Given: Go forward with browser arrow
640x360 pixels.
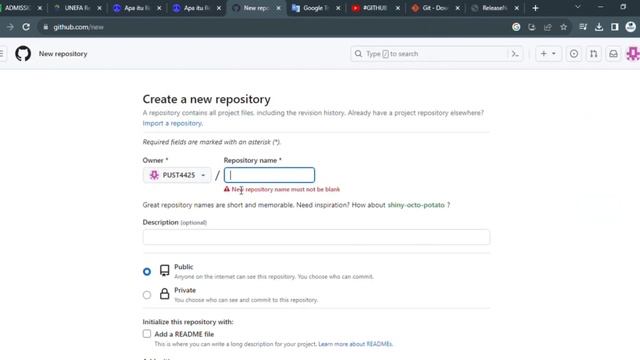Looking at the screenshot, I should [10, 27].
